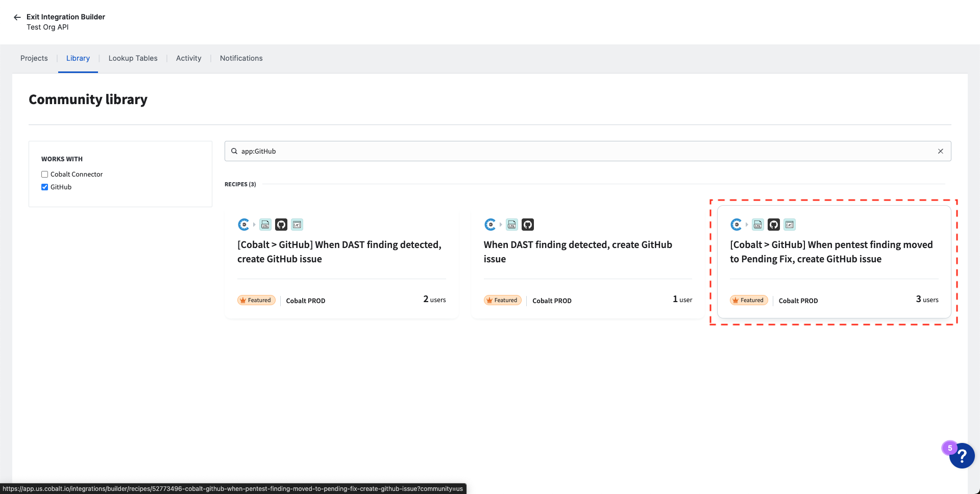
Task: Open the Activity tab
Action: 189,58
